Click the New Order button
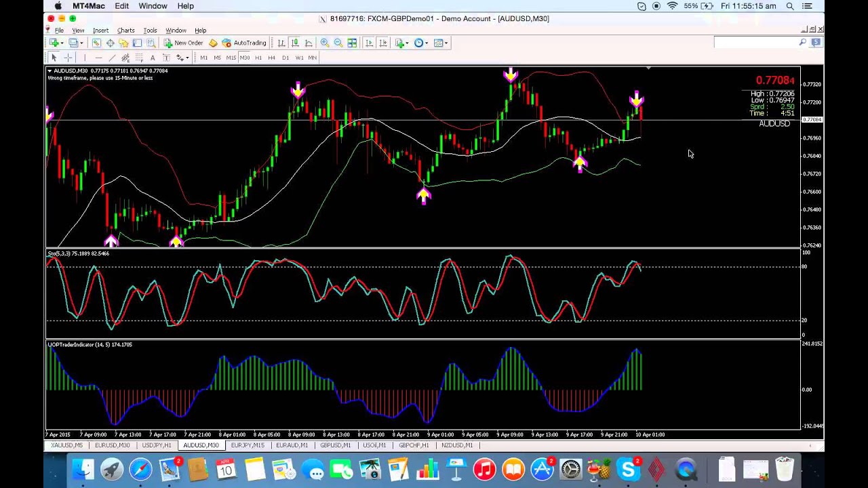This screenshot has width=868, height=488. click(x=184, y=43)
